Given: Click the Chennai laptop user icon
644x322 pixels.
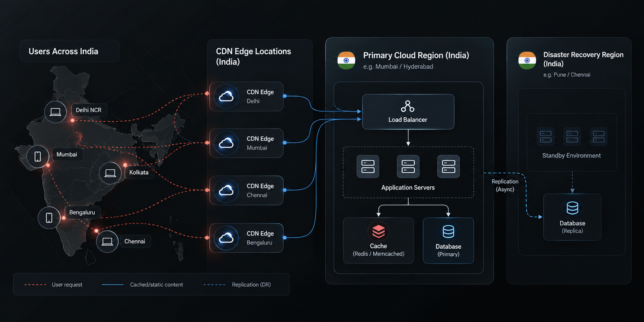Looking at the screenshot, I should click(x=107, y=241).
